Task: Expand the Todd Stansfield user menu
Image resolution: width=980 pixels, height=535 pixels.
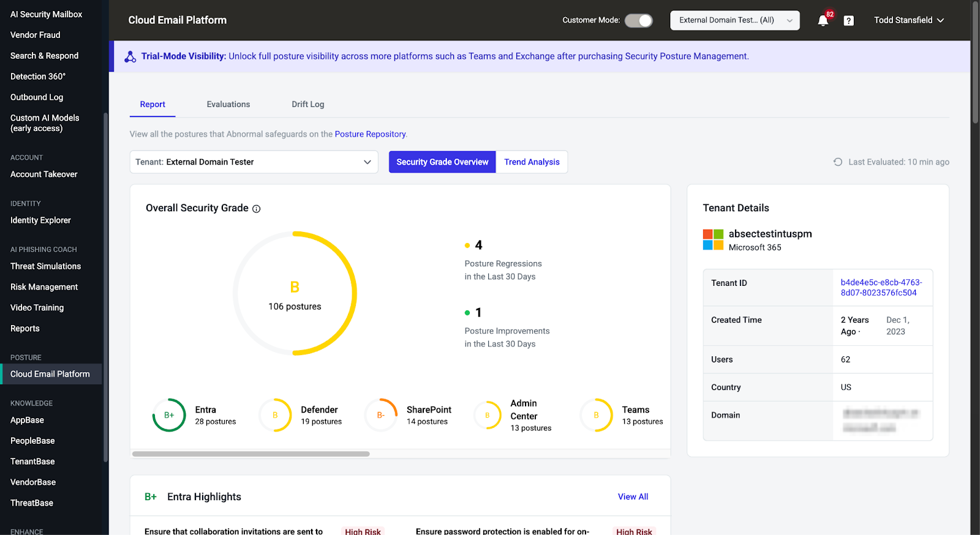Action: point(909,20)
